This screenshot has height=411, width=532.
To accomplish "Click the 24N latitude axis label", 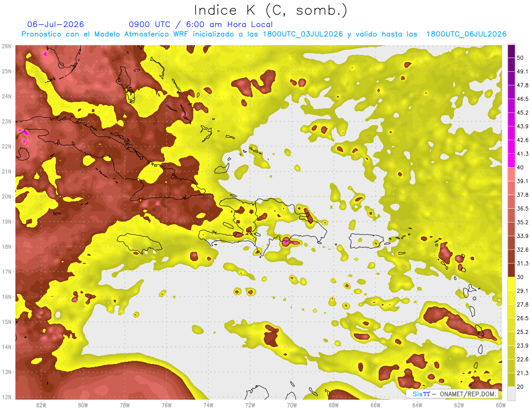I will pyautogui.click(x=6, y=96).
